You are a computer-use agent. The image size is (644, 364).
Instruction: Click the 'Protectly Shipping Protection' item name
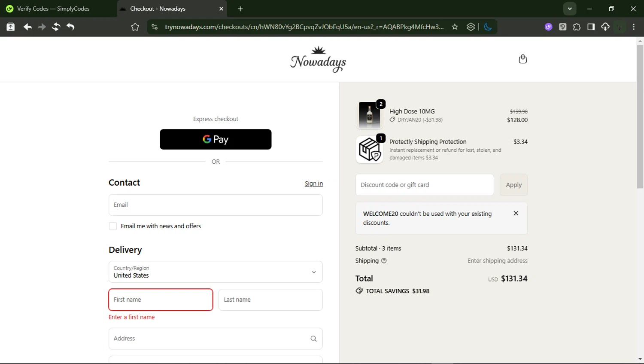428,142
